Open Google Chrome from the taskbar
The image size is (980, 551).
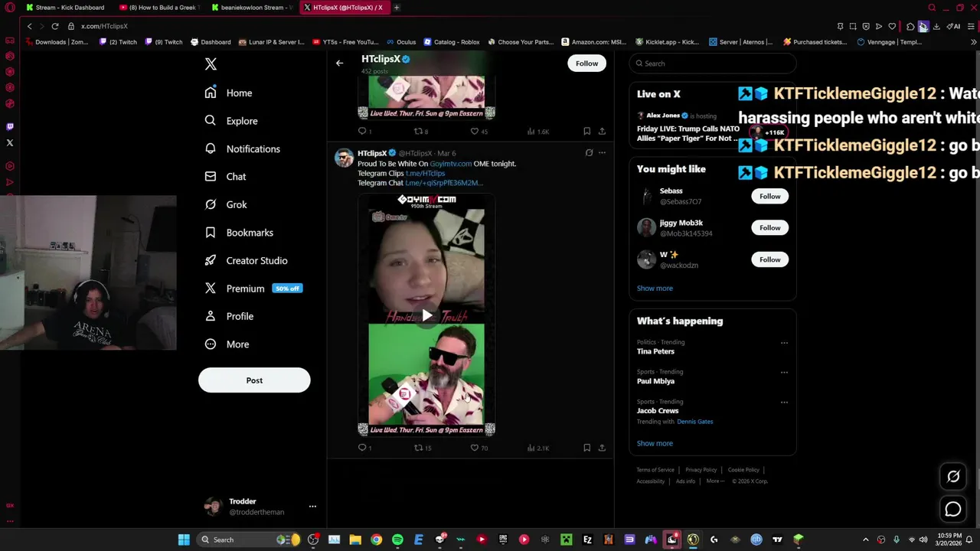click(x=376, y=540)
